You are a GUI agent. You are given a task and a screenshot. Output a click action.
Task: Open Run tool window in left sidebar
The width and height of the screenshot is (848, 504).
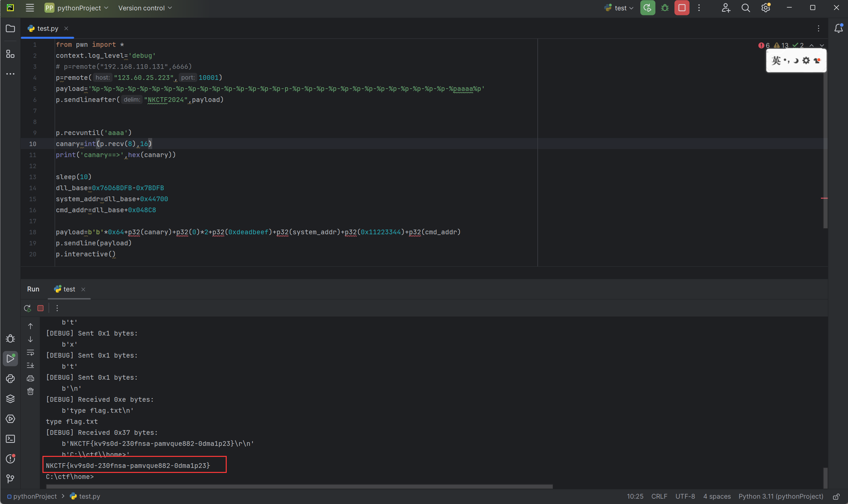coord(10,358)
